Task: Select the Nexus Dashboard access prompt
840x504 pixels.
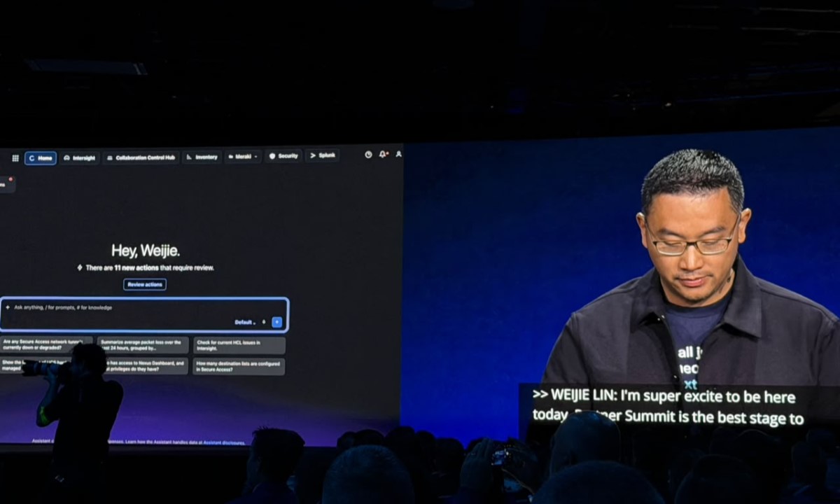Action: pyautogui.click(x=146, y=366)
